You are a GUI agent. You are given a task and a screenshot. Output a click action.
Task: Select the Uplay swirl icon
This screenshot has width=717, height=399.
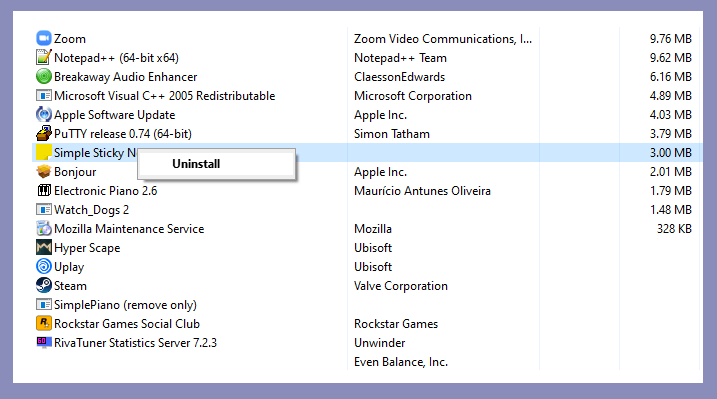[43, 266]
